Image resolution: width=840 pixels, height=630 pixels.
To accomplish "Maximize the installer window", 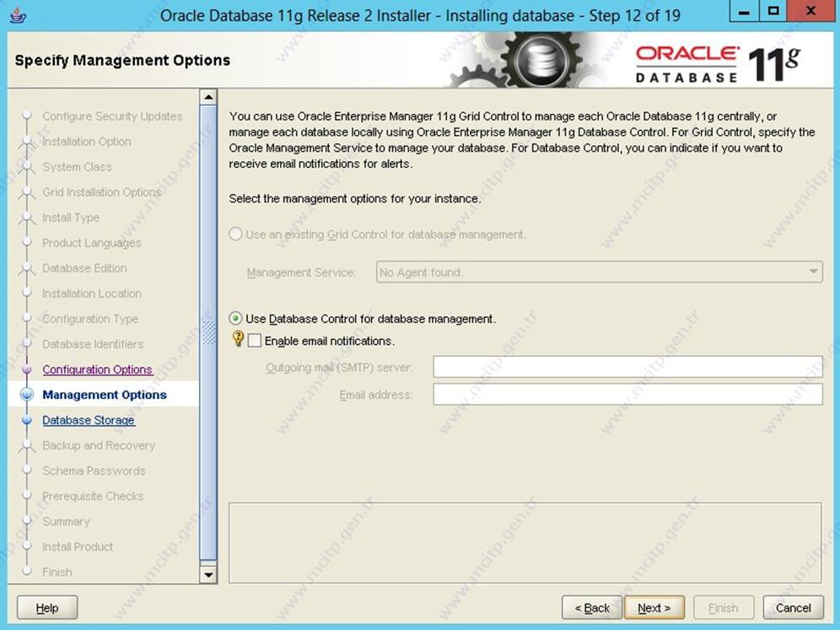I will [773, 12].
